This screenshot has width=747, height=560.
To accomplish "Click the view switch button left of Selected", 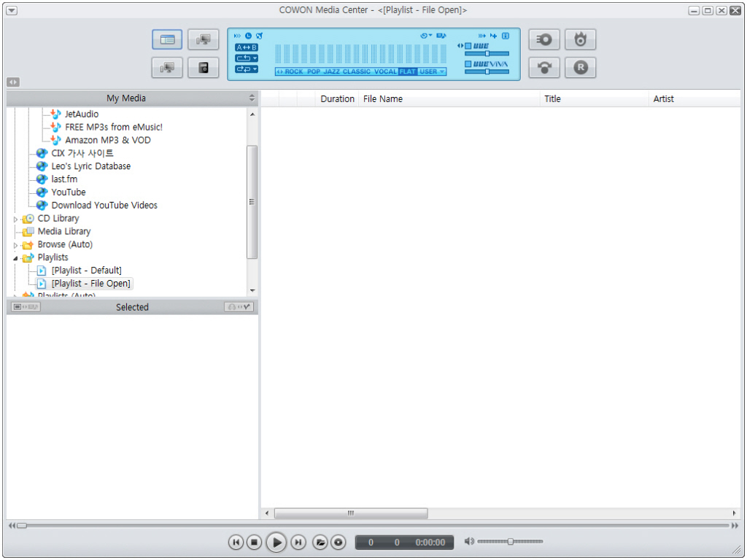I will click(26, 307).
